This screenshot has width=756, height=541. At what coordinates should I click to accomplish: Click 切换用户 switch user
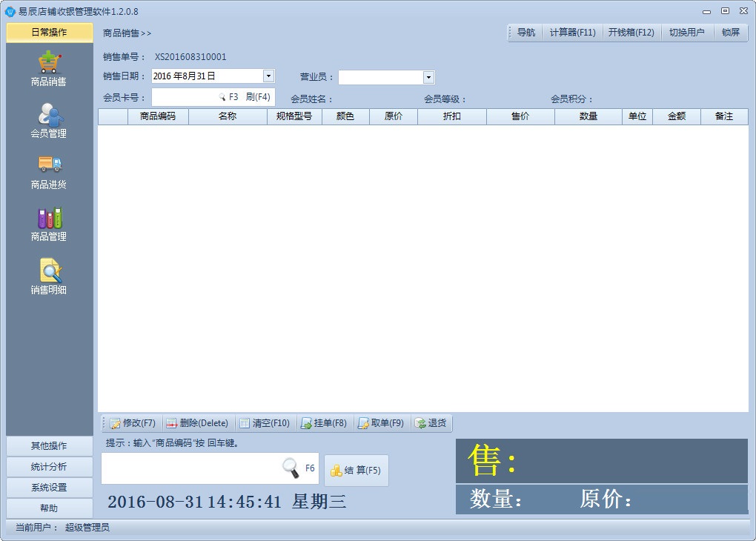coord(686,33)
